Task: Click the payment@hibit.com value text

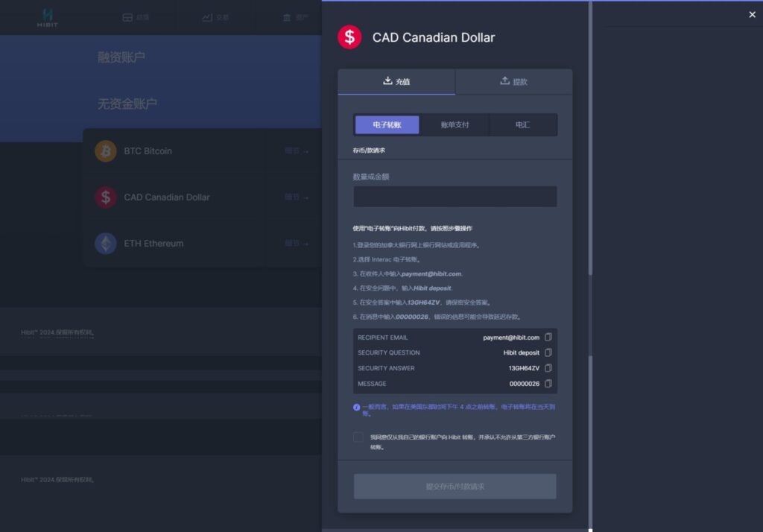Action: (x=511, y=338)
